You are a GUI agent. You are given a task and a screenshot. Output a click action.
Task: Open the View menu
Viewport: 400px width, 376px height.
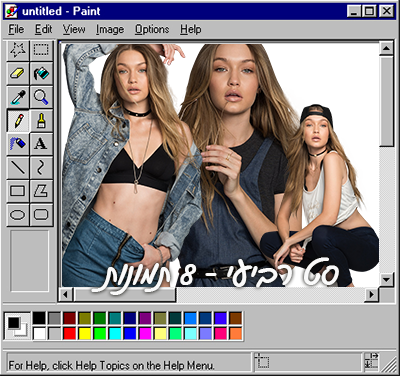pos(74,30)
